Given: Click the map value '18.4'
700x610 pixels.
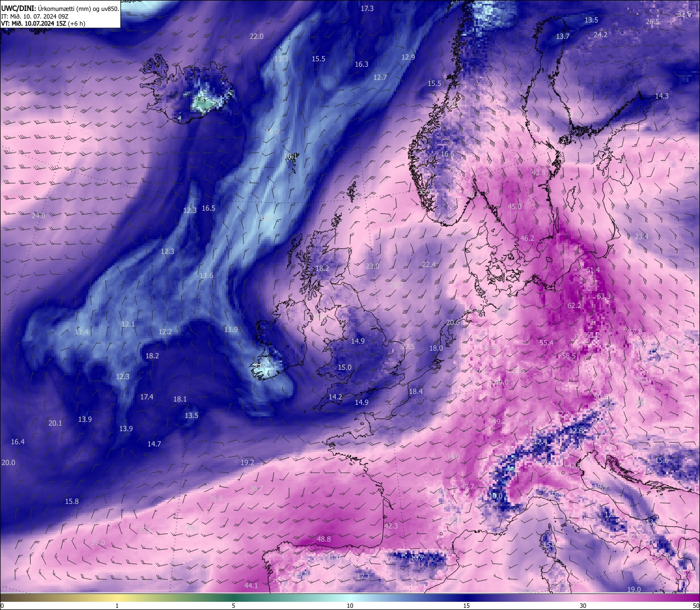Looking at the screenshot, I should [x=416, y=392].
